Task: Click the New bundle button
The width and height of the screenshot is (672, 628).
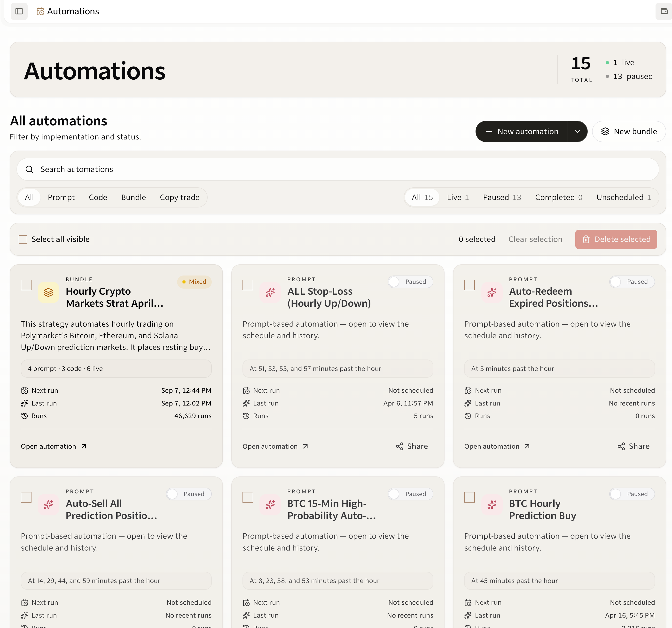Action: [629, 131]
